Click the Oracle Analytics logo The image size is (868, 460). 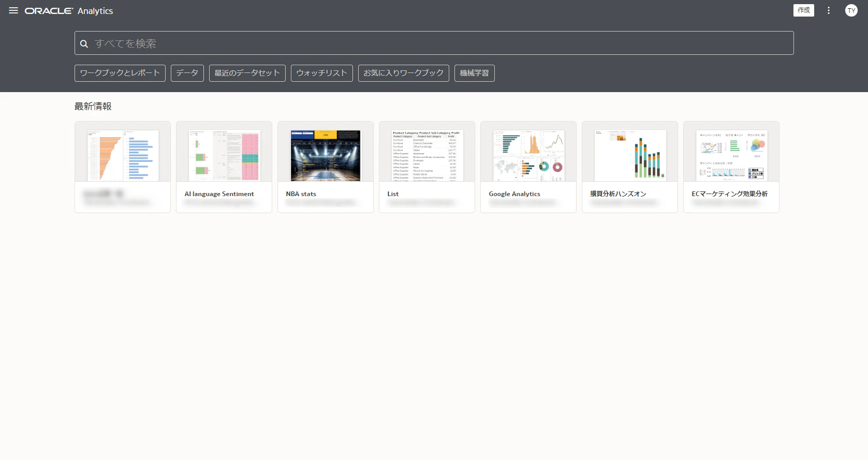[69, 11]
